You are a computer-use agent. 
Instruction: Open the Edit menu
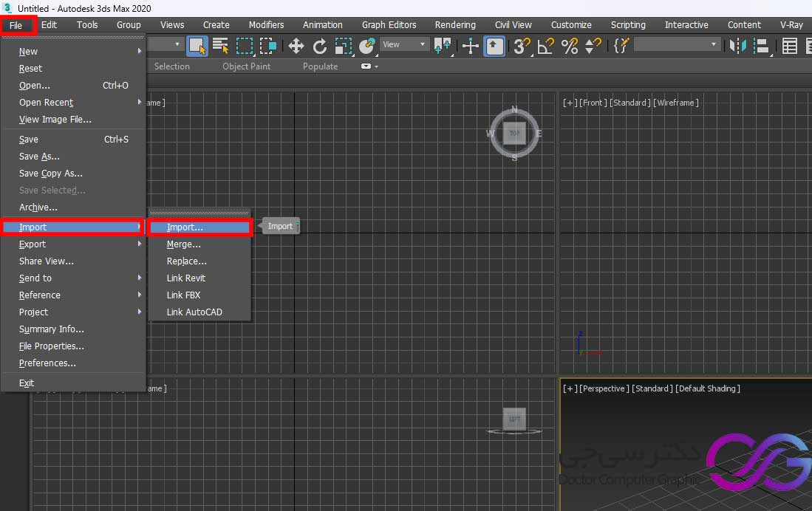(50, 25)
